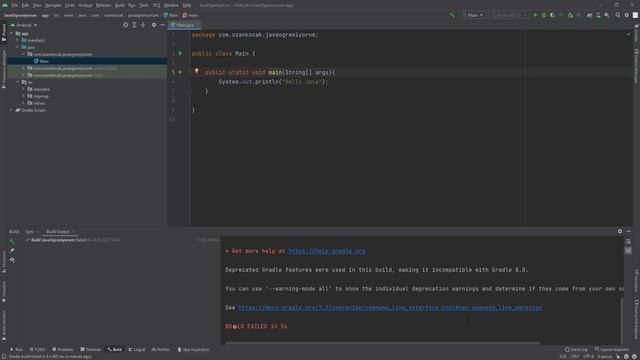The height and width of the screenshot is (360, 640).
Task: Collapse the java folder in the tree
Action: (18, 47)
